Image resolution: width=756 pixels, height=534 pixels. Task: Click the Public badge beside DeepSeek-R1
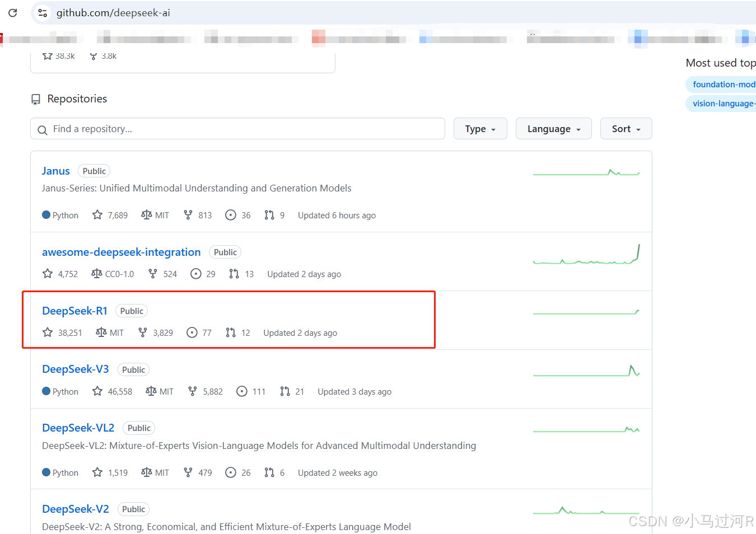pyautogui.click(x=132, y=311)
